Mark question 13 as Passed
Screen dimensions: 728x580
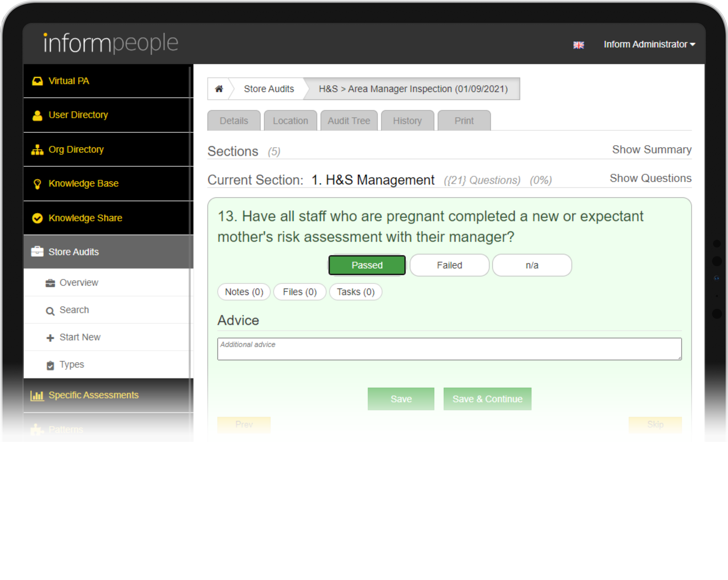click(x=367, y=265)
